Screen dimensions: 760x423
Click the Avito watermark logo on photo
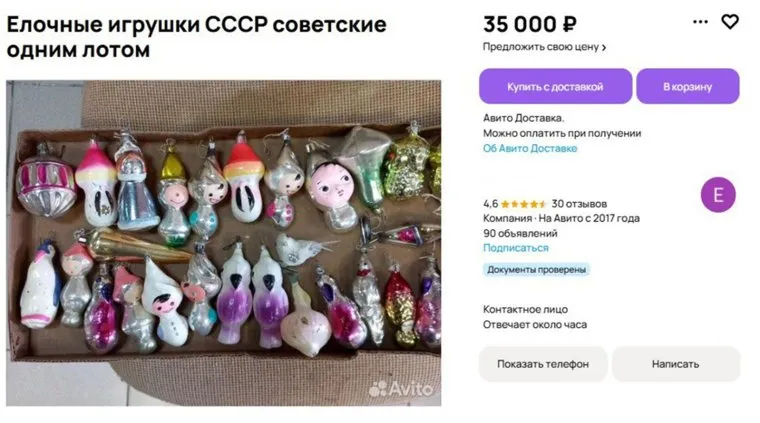pyautogui.click(x=400, y=389)
